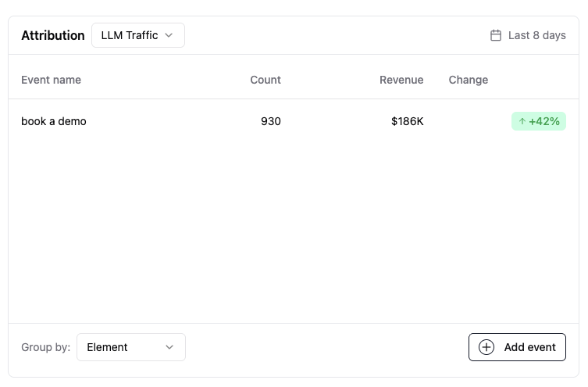Screen dimensions: 588x387
Task: Open the LLM Traffic dropdown
Action: pyautogui.click(x=137, y=35)
